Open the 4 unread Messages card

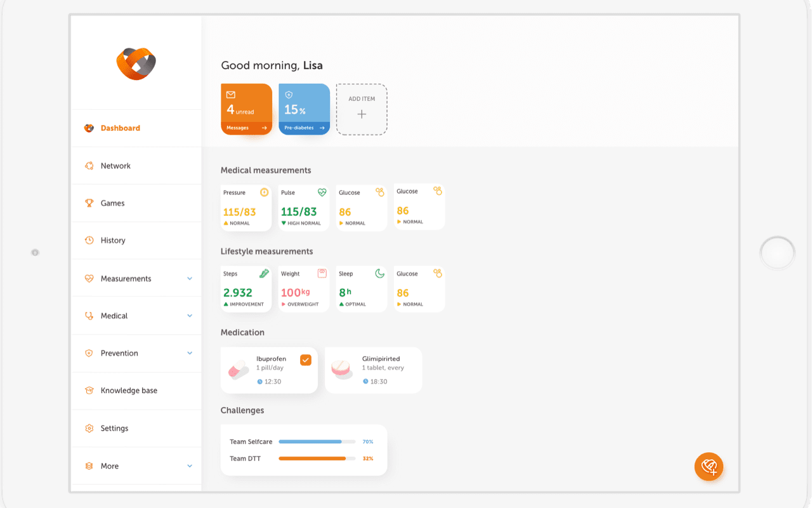coord(246,109)
